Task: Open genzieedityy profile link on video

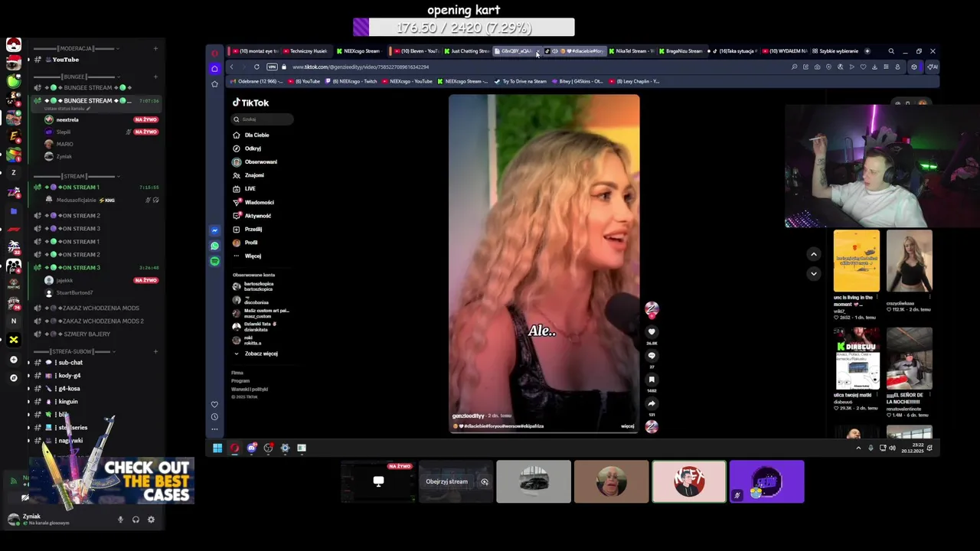Action: (x=468, y=416)
